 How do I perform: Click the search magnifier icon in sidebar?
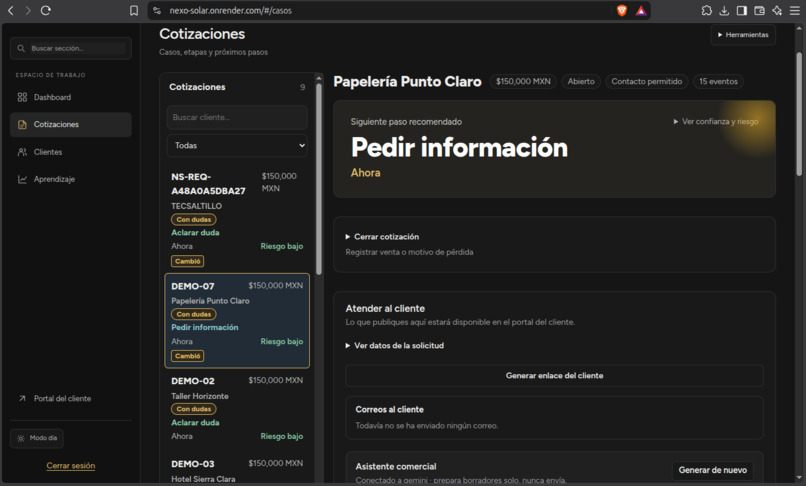21,48
